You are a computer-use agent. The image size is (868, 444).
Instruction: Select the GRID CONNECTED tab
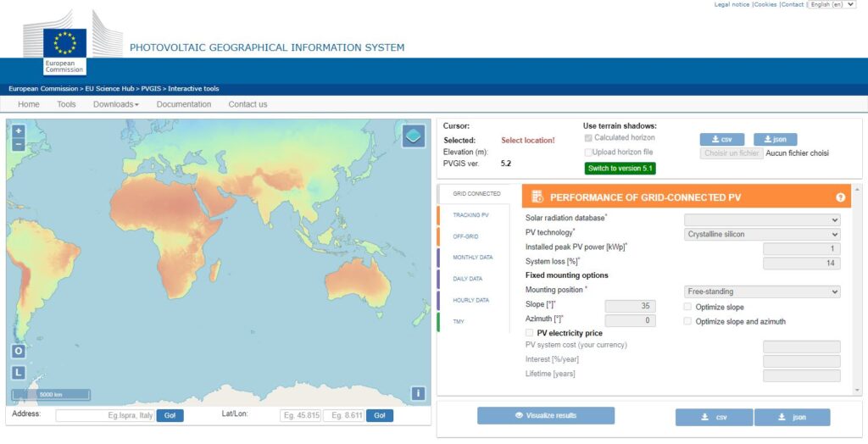476,194
